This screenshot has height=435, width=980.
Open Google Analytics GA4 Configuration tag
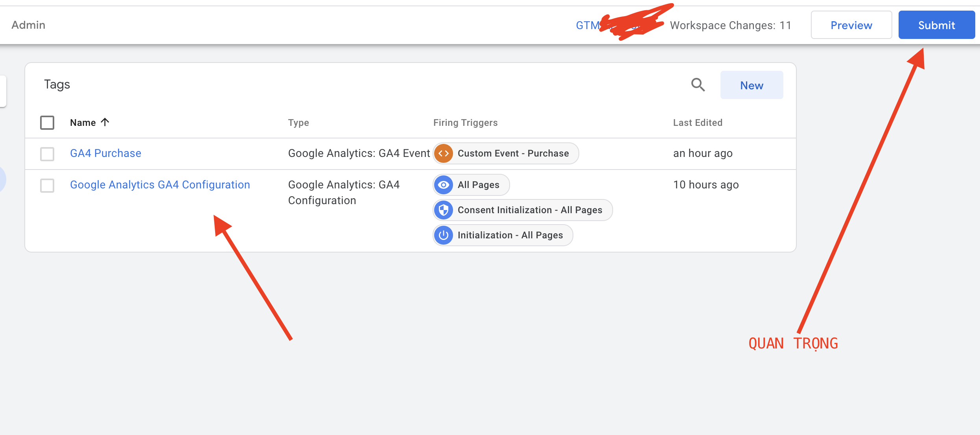160,184
